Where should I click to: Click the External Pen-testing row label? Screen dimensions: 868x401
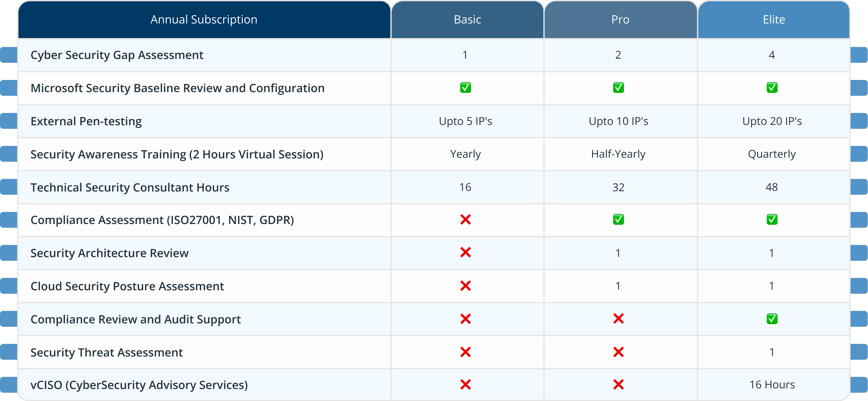86,121
